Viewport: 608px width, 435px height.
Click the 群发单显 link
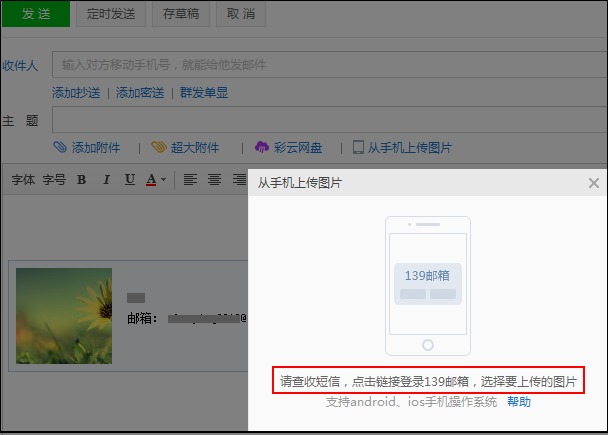[204, 93]
